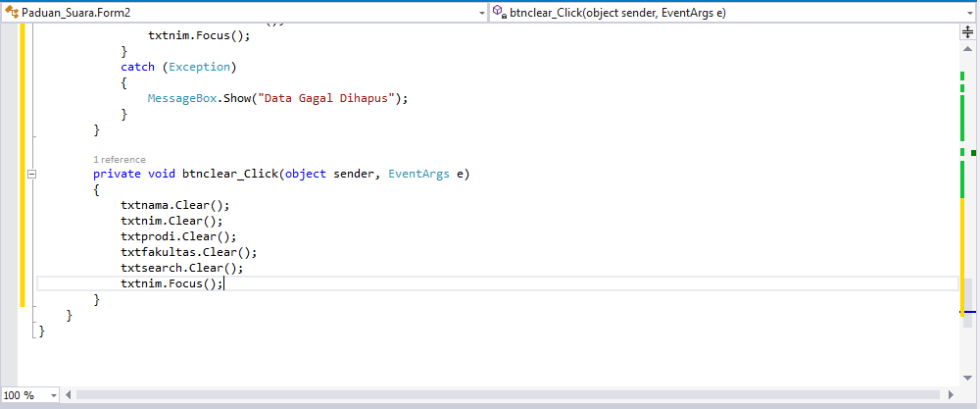
Task: Click the vertical scrollbar up arrow
Action: (967, 47)
